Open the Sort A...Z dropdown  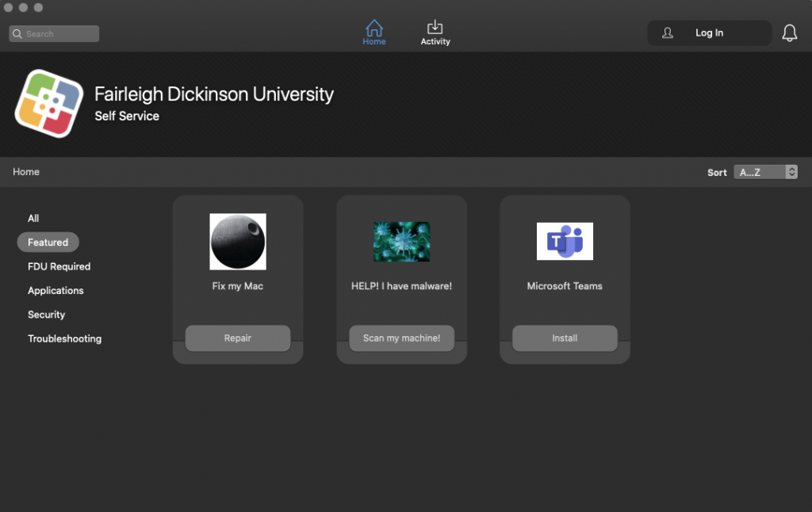tap(765, 172)
